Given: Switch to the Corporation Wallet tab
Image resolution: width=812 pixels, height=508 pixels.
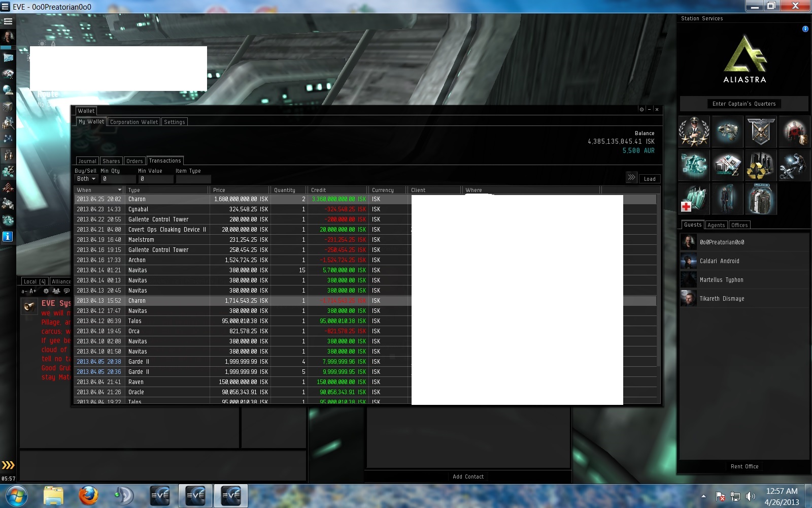Looking at the screenshot, I should [134, 122].
